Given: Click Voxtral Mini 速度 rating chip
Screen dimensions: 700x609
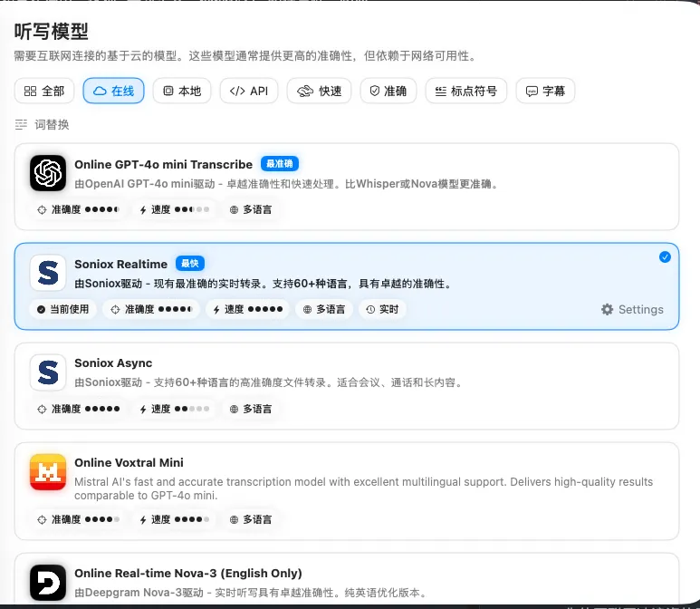Looking at the screenshot, I should [175, 519].
